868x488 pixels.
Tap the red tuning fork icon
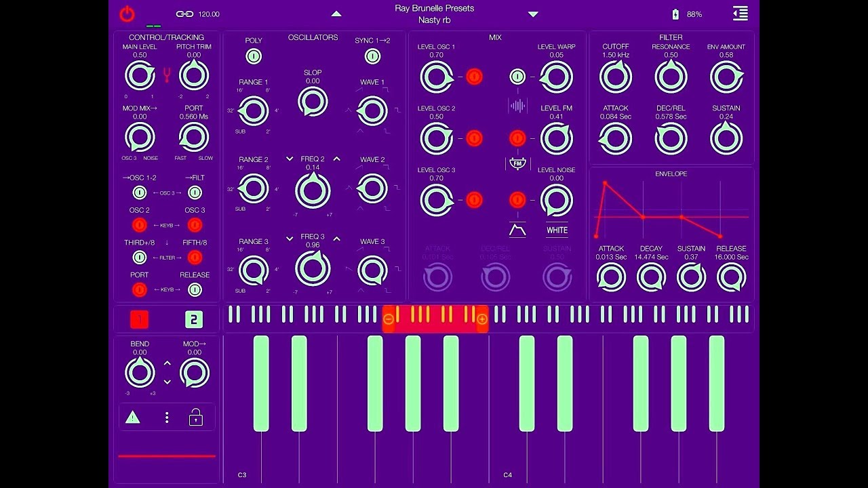(167, 75)
